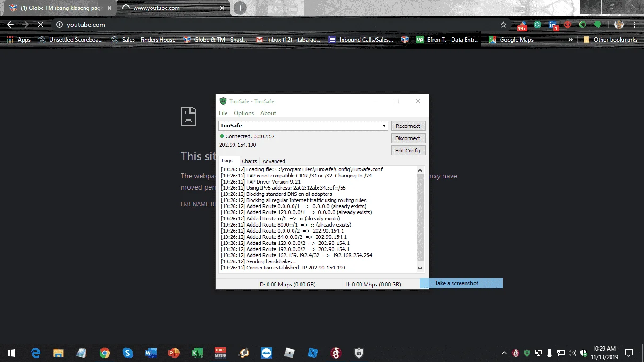Open the Options menu in TunSafe

tap(244, 113)
